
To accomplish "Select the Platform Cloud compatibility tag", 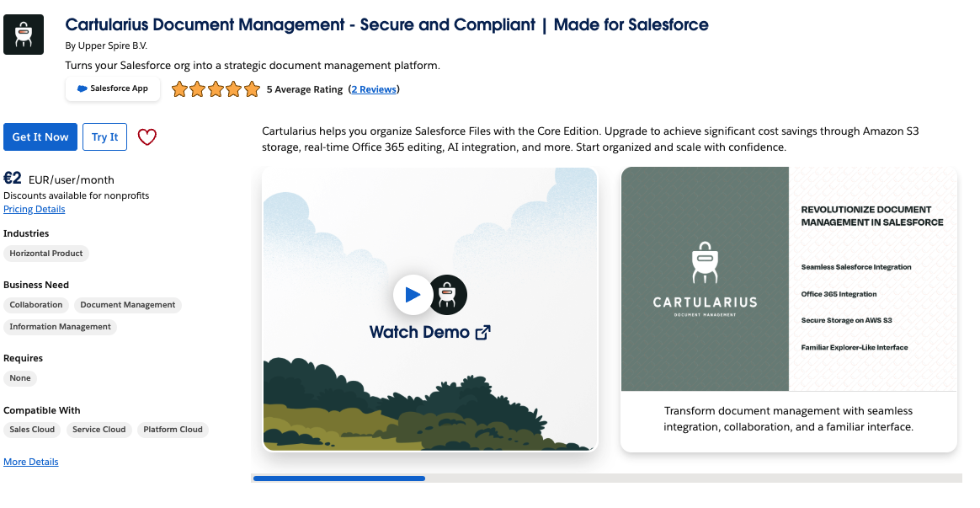I will point(173,430).
